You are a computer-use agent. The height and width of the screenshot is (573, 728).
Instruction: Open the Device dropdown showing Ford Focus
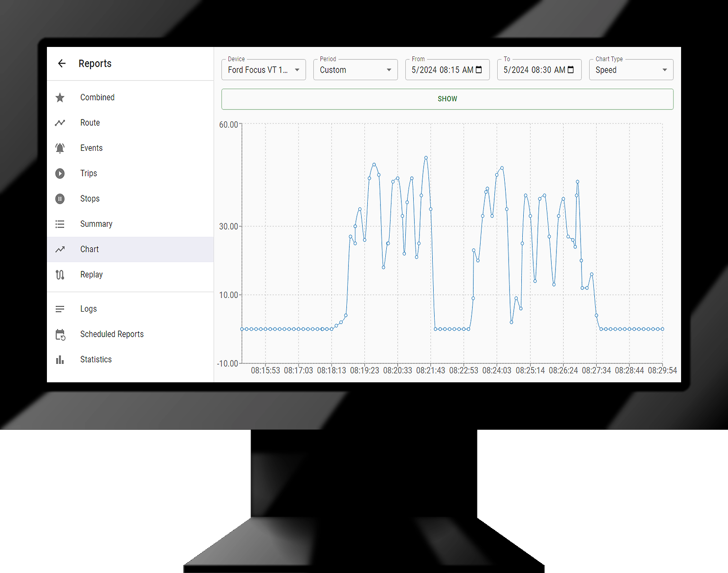(263, 70)
